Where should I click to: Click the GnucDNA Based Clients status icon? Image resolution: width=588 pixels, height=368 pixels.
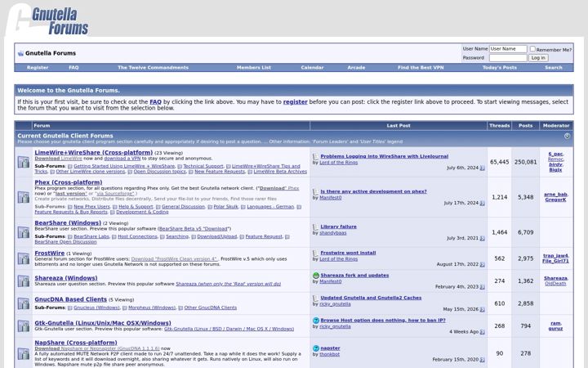coord(23,303)
